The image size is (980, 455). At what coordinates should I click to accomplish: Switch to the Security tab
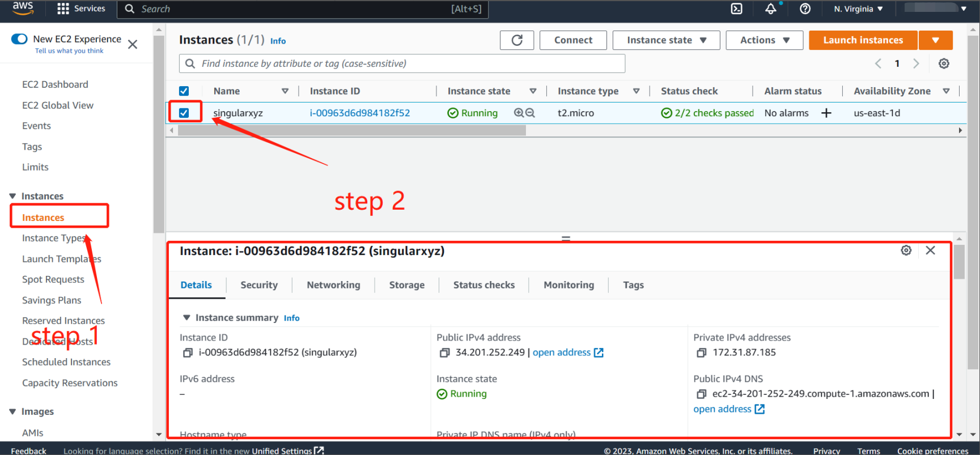(258, 285)
